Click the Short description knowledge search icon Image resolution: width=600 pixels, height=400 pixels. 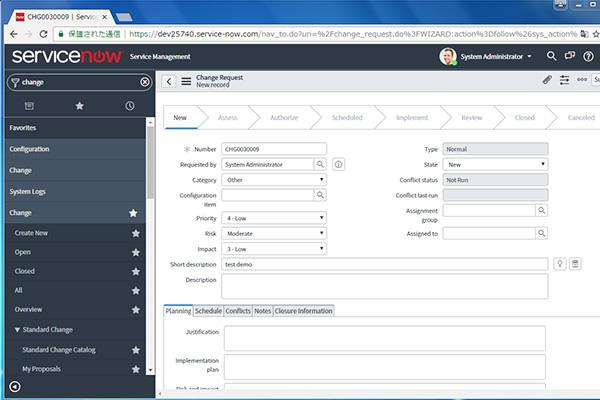click(x=575, y=264)
